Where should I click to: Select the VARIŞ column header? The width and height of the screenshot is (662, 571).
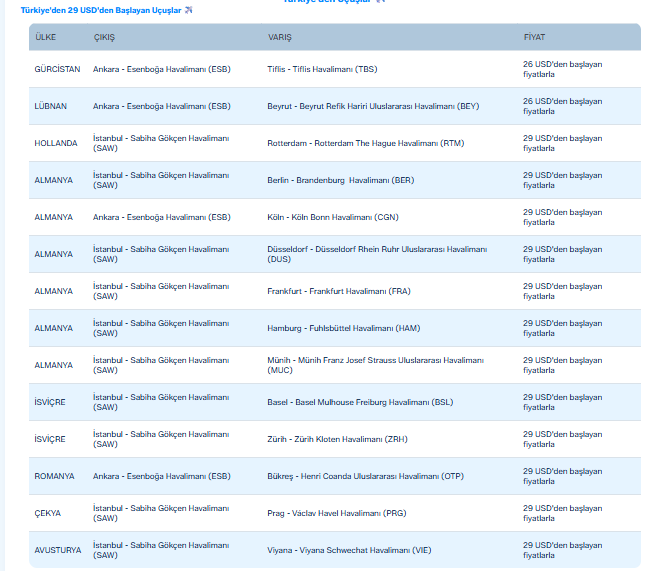click(x=280, y=37)
